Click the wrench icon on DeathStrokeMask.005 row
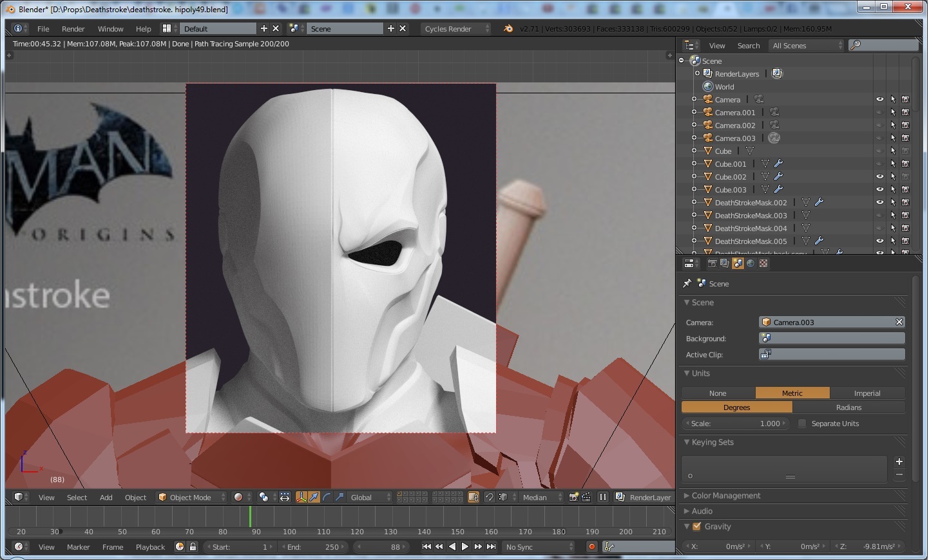Viewport: 938px width, 560px height. coord(819,241)
